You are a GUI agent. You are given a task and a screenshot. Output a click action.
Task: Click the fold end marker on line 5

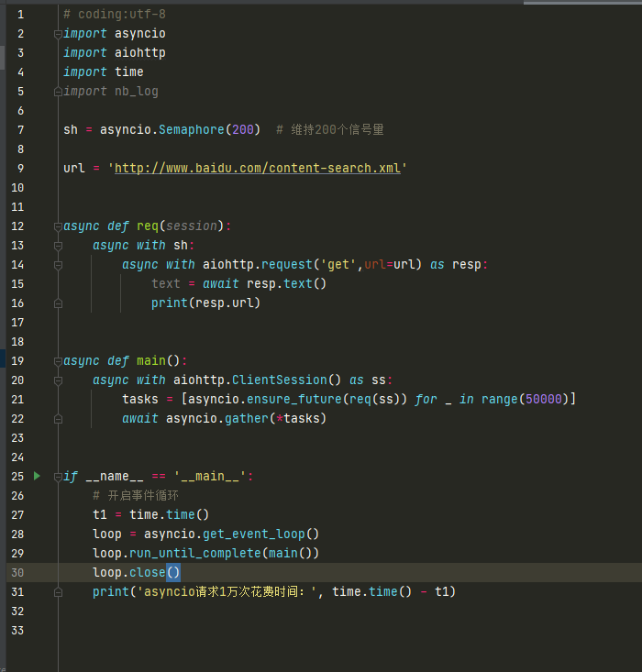pyautogui.click(x=59, y=92)
